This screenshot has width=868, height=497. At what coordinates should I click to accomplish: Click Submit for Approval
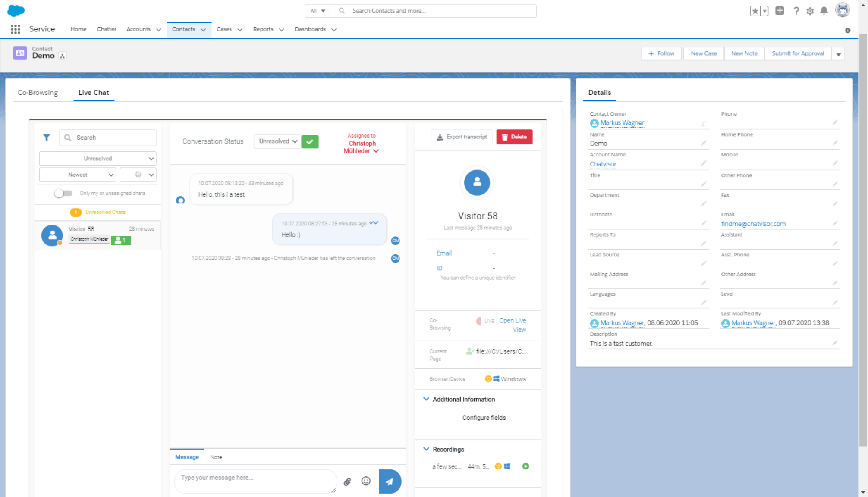pyautogui.click(x=798, y=53)
